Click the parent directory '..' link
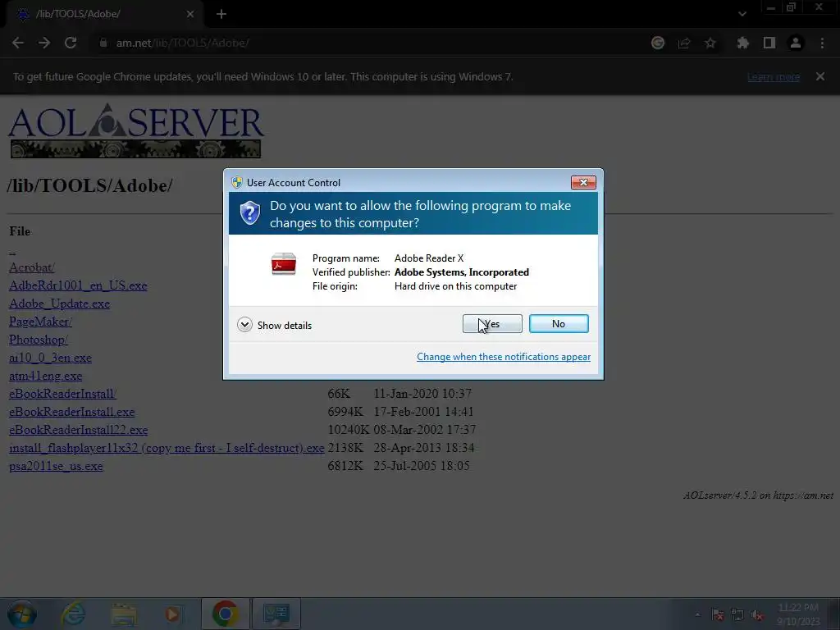 [x=12, y=252]
